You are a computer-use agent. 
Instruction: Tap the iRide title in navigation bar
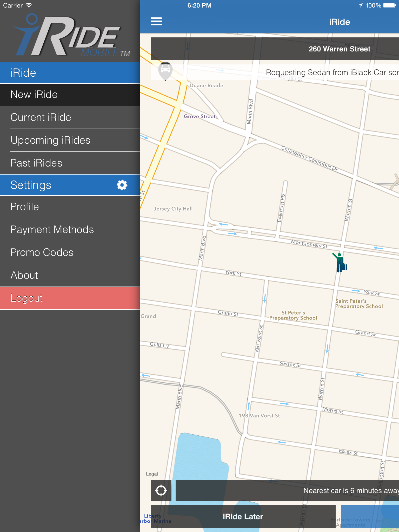340,22
